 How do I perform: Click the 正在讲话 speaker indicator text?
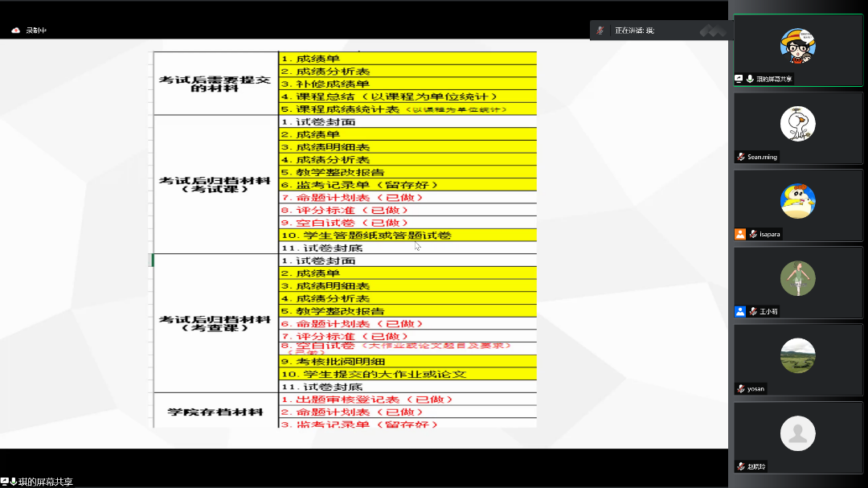pyautogui.click(x=634, y=31)
